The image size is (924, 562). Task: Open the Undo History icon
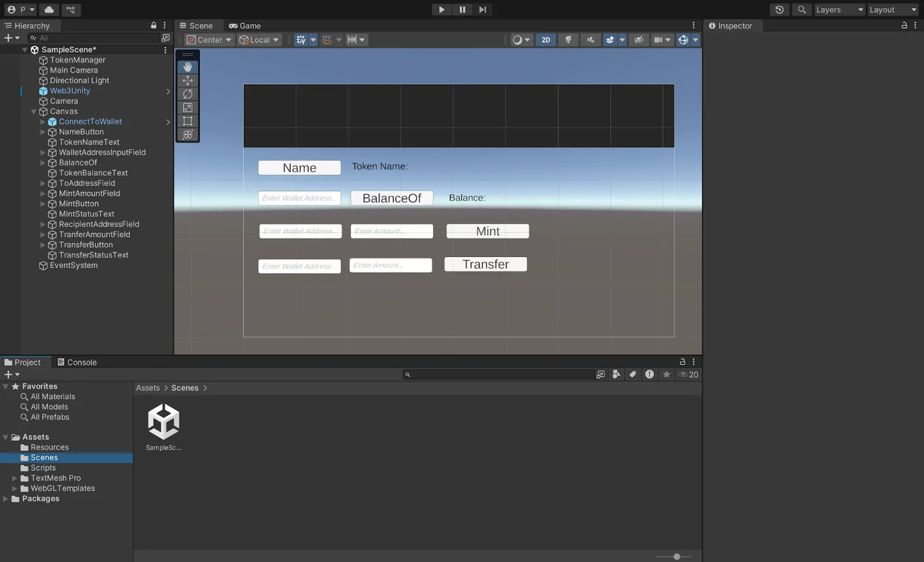[x=779, y=10]
